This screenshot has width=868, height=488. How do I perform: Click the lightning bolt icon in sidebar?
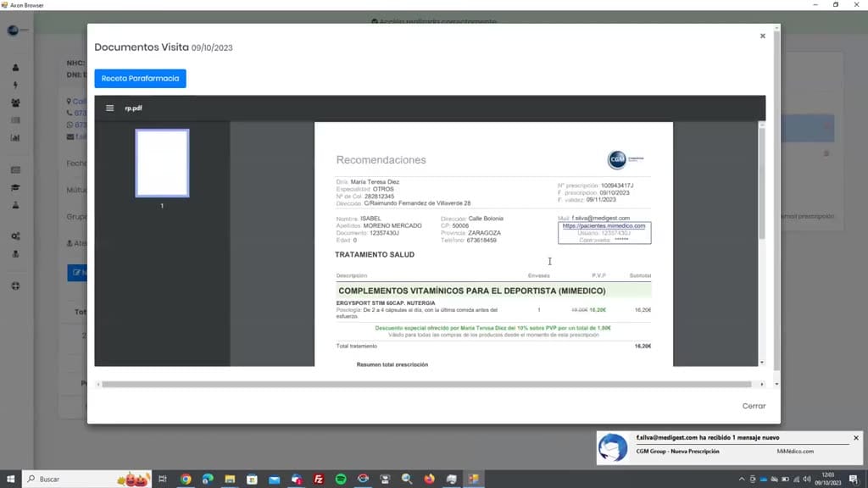(x=15, y=86)
